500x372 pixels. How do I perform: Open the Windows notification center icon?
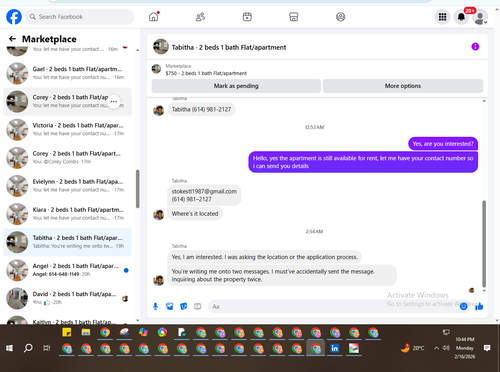pos(487,348)
